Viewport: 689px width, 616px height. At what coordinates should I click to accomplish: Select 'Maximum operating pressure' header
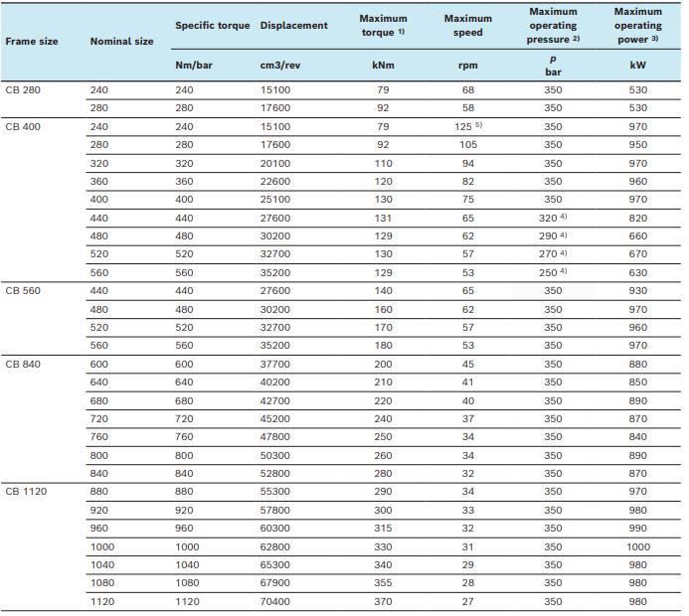coord(553,26)
